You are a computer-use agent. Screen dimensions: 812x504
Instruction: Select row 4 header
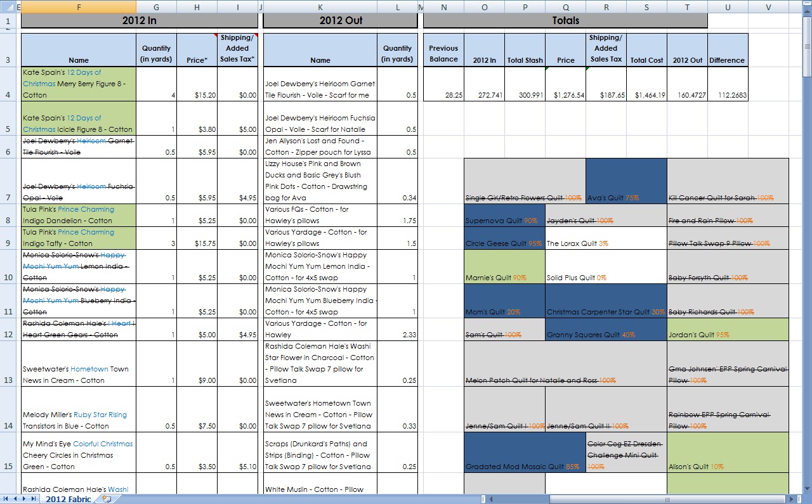(8, 84)
